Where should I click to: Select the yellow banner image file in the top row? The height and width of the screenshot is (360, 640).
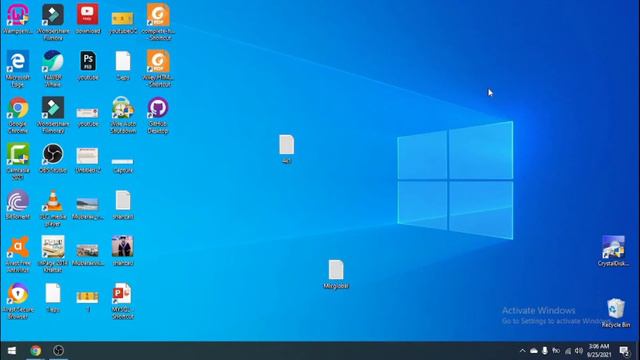click(122, 23)
